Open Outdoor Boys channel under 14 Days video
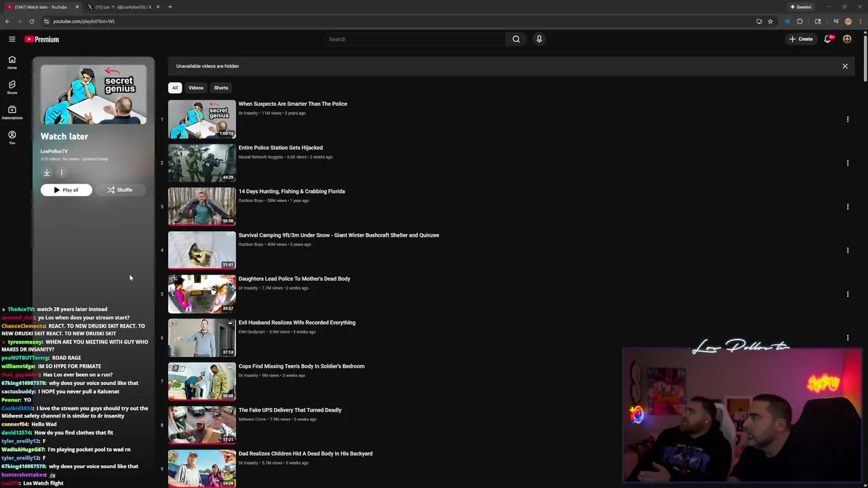This screenshot has width=868, height=488. [x=250, y=201]
